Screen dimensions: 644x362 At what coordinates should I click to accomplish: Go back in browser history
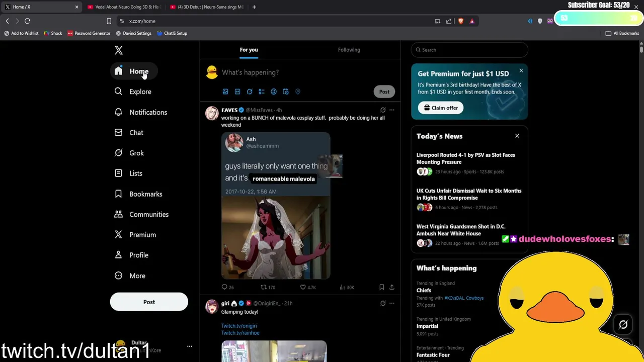pos(7,21)
